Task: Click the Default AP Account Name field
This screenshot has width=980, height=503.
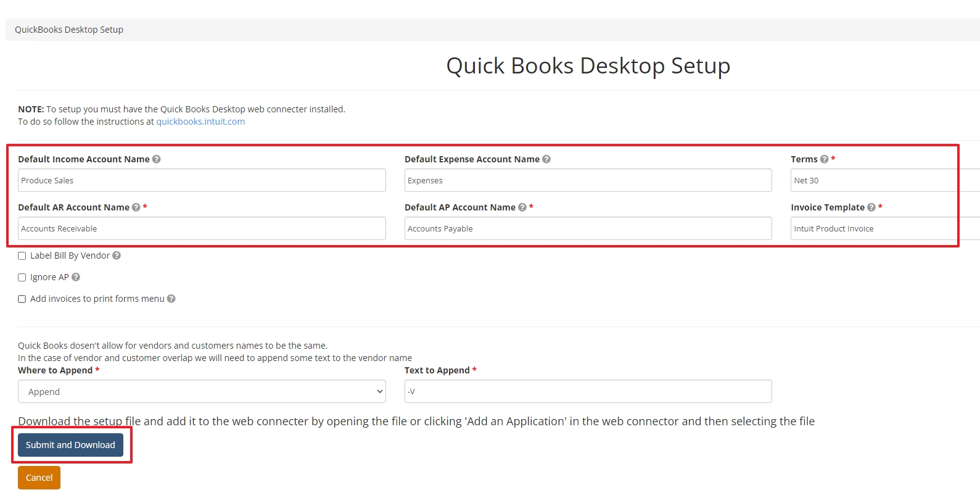Action: (x=588, y=228)
